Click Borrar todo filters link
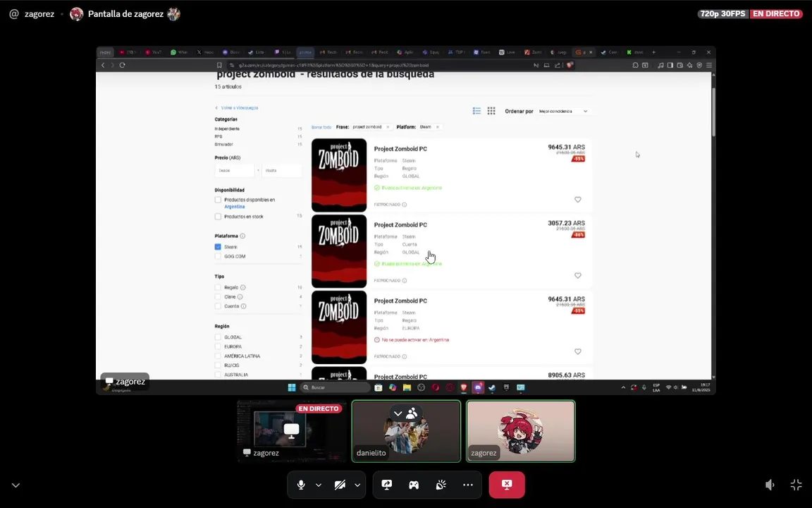The image size is (812, 508). 321,127
